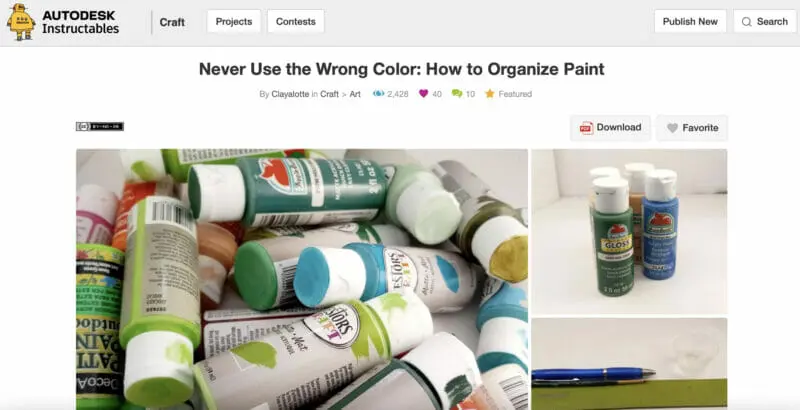Toggle the Favorite heart button

692,128
